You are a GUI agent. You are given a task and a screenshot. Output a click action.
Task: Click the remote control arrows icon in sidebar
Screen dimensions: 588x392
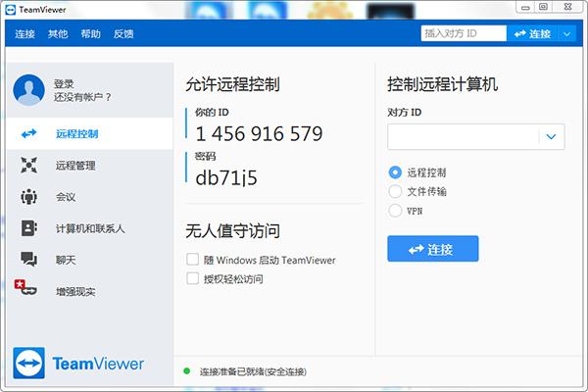click(28, 133)
